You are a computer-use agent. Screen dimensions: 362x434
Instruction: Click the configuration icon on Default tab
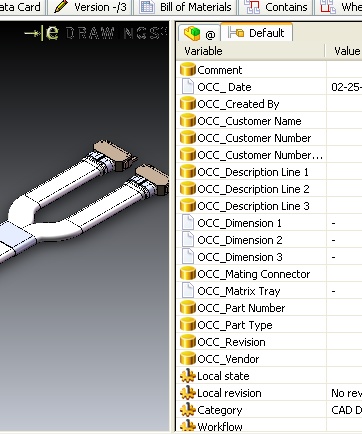(x=236, y=33)
